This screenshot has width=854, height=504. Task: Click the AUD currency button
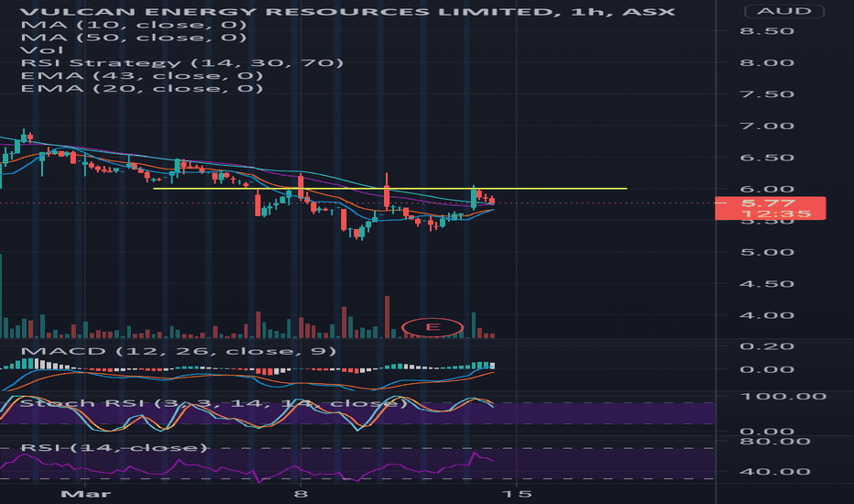[x=783, y=11]
